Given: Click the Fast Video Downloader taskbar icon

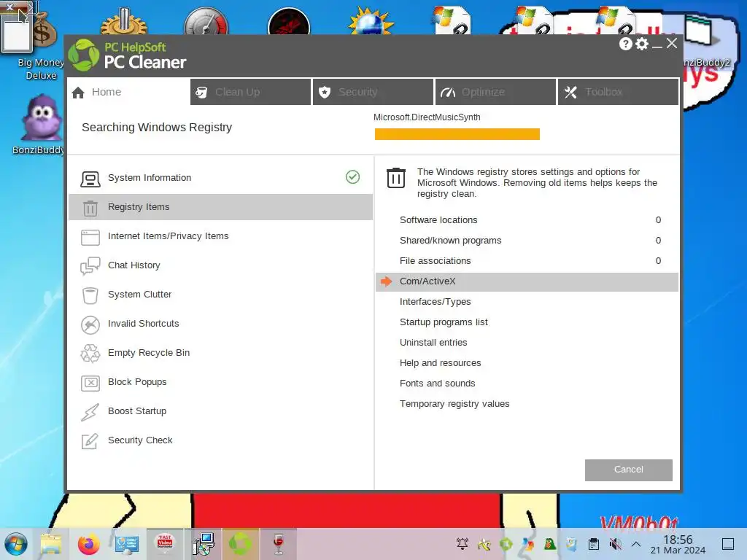Looking at the screenshot, I should (x=164, y=542).
